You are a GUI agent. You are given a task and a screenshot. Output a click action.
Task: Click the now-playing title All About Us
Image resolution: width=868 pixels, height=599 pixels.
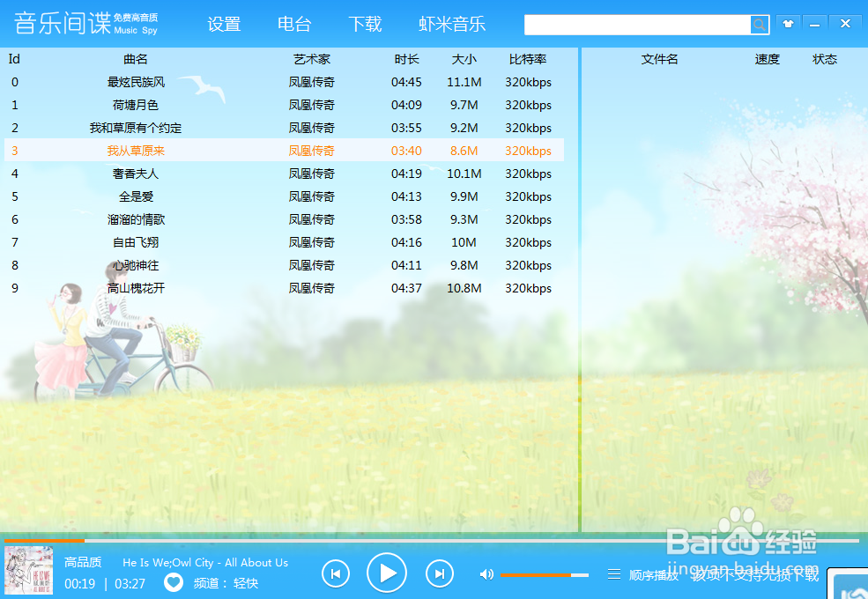[207, 562]
